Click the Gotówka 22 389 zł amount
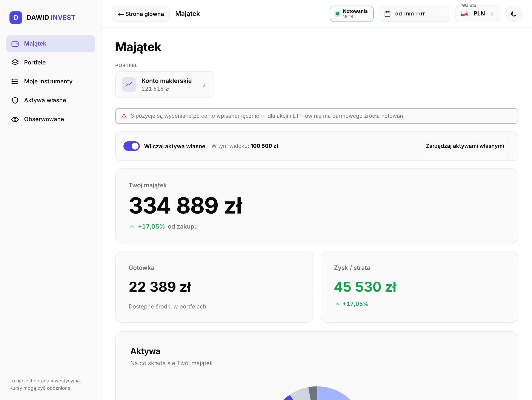Viewport: 532px width, 400px height. pos(160,287)
